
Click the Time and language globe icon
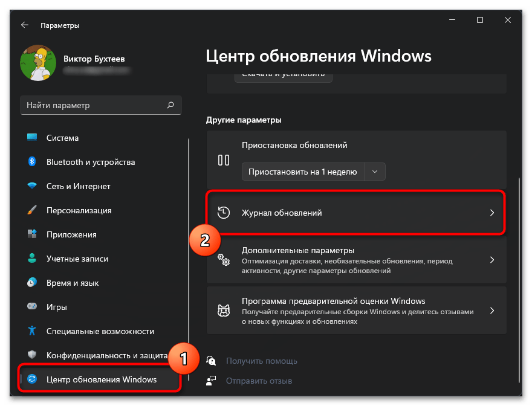tap(33, 283)
